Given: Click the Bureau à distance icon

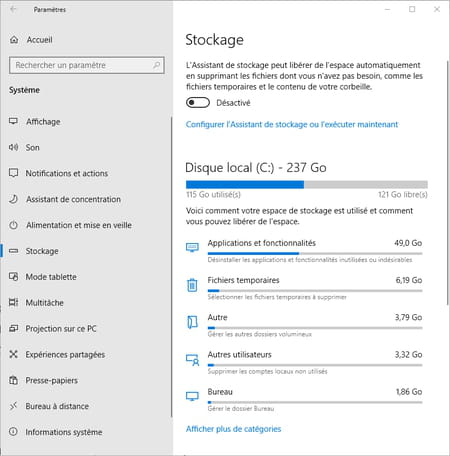Looking at the screenshot, I should pos(13,406).
